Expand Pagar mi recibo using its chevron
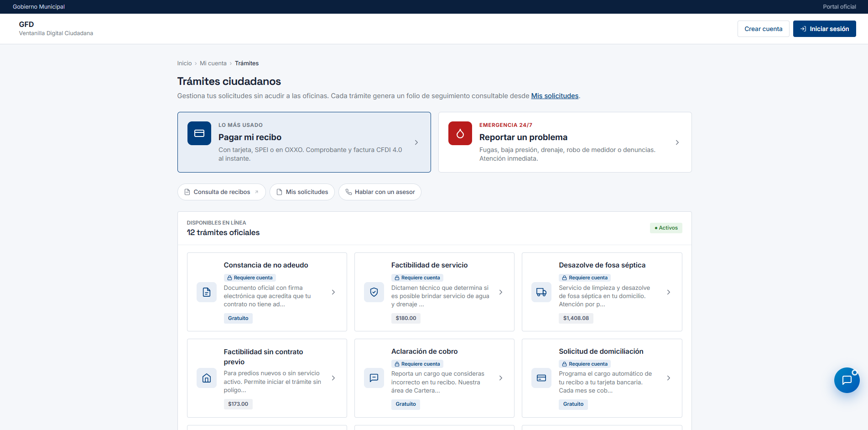Image resolution: width=868 pixels, height=430 pixels. (416, 142)
